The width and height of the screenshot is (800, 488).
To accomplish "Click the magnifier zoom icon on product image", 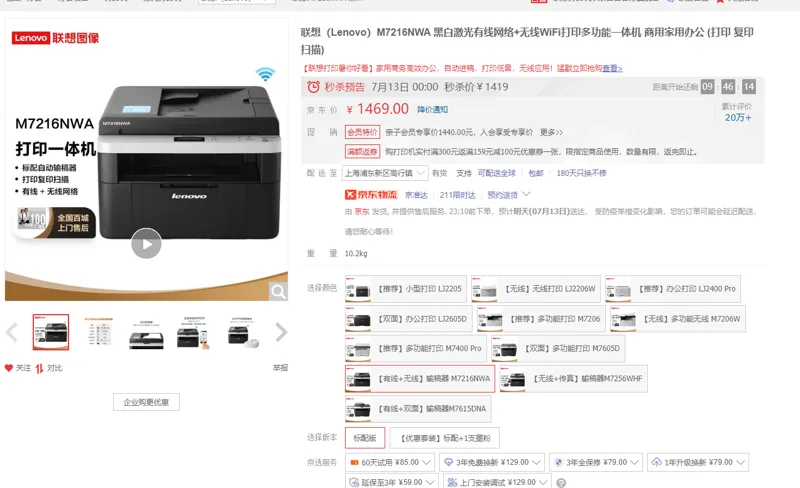I will [x=278, y=291].
